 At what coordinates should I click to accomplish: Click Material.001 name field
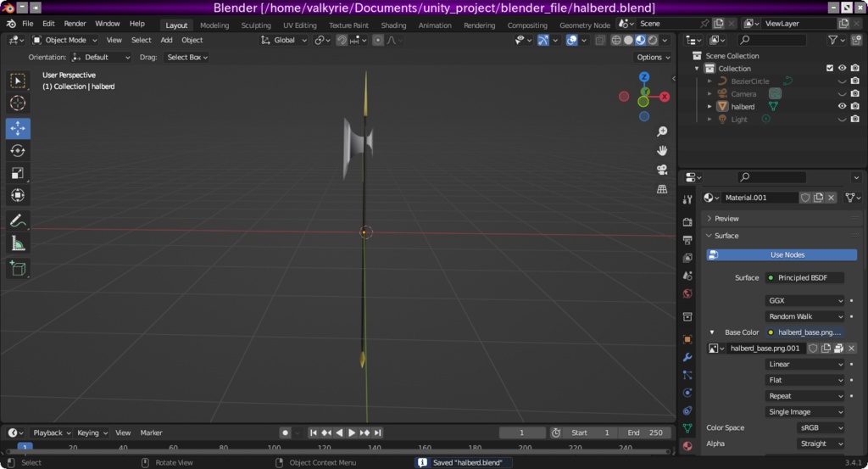[759, 198]
